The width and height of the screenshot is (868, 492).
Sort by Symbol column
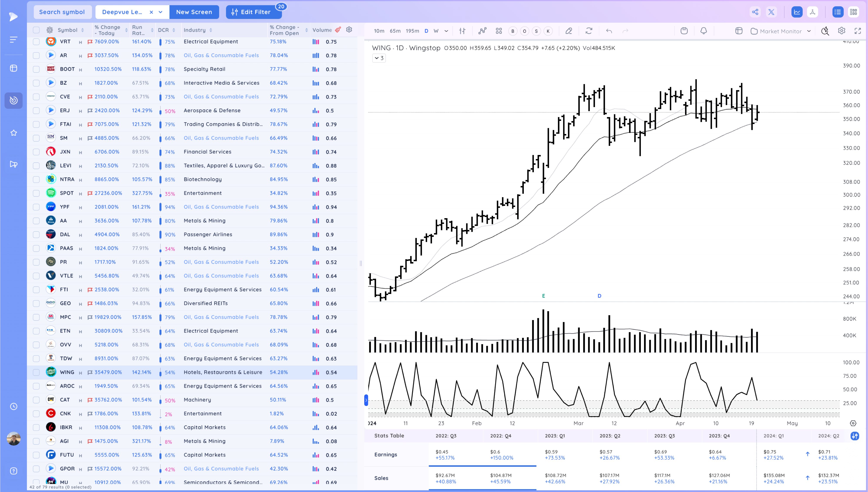coord(82,30)
